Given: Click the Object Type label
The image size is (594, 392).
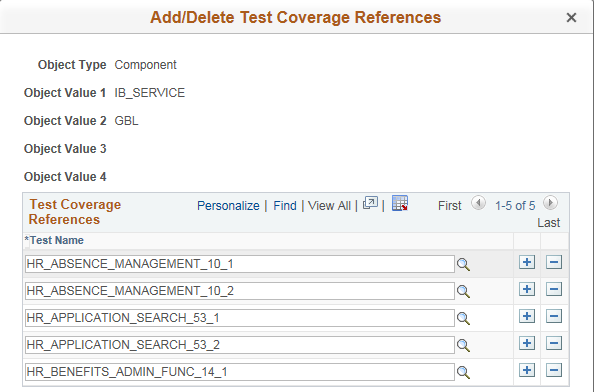Looking at the screenshot, I should 72,65.
